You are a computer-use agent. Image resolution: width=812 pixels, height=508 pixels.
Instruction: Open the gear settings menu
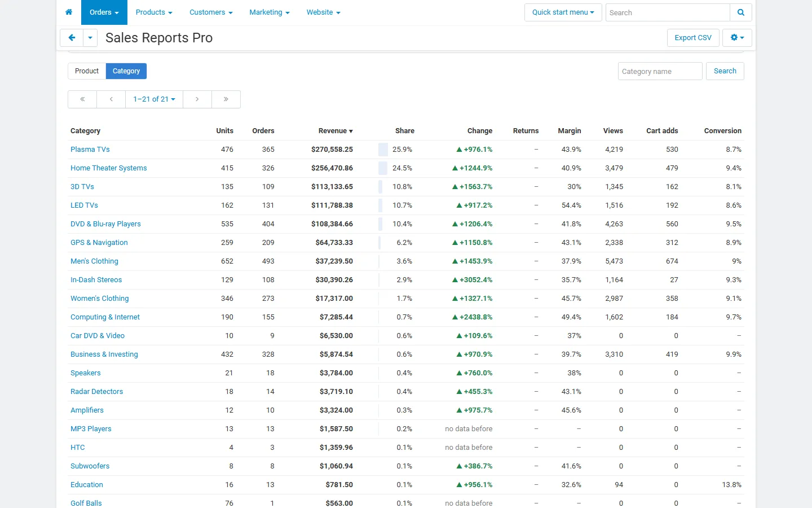click(x=737, y=38)
